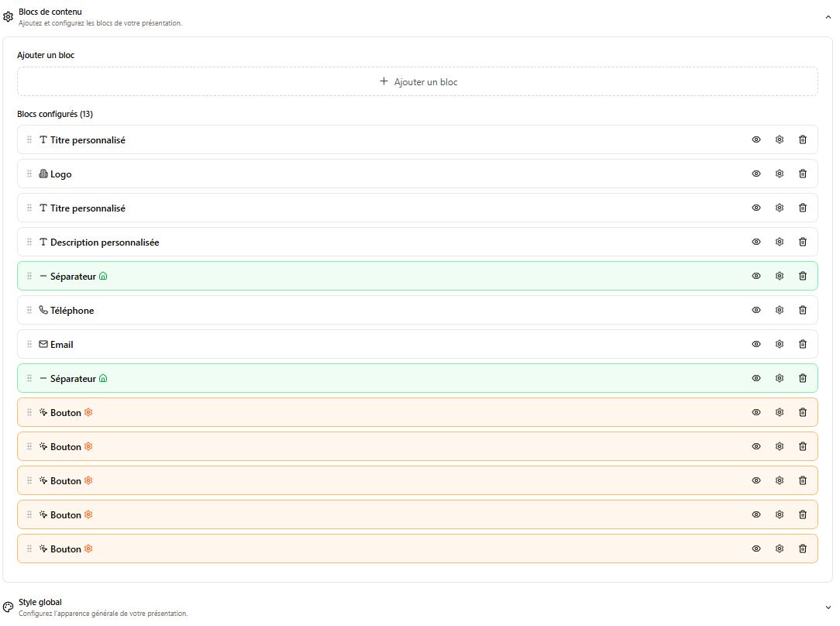Click the gear icon beside Blocs de contenu
840x626 pixels.
9,16
